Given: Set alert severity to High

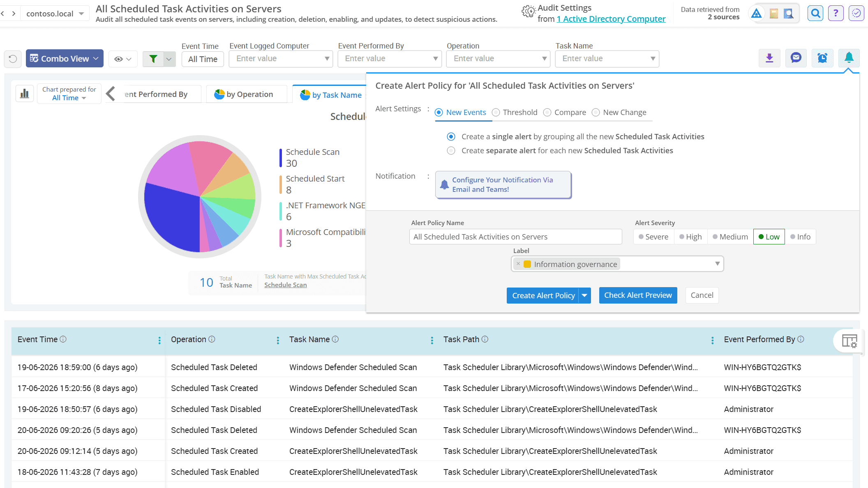Looking at the screenshot, I should click(x=690, y=237).
